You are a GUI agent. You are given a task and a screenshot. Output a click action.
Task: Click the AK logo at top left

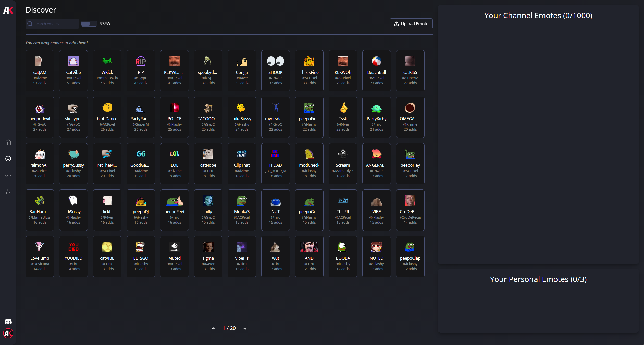click(x=8, y=10)
